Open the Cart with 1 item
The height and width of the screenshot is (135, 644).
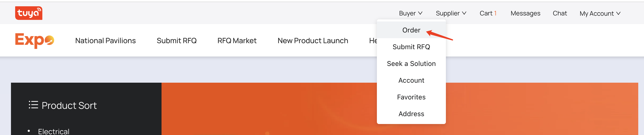pos(488,13)
